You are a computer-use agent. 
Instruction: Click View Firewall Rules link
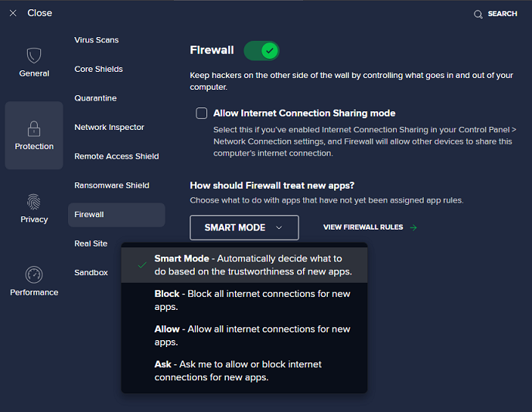pos(363,228)
